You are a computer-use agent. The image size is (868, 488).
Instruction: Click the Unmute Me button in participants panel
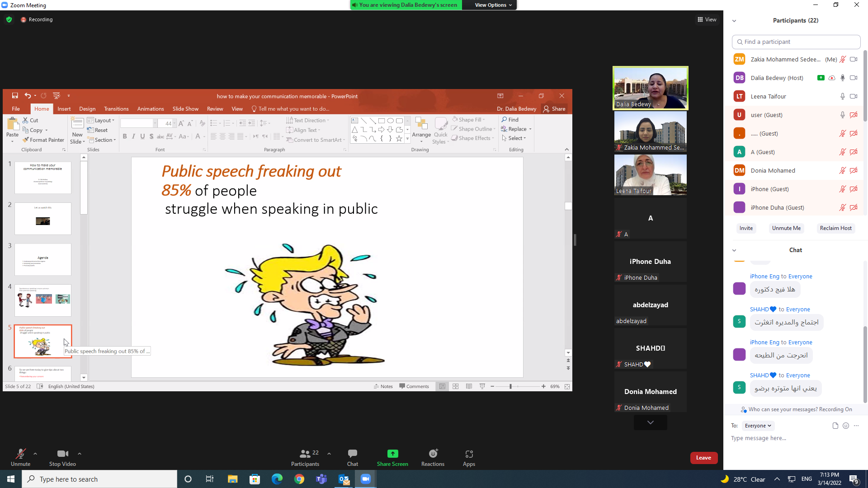click(786, 228)
